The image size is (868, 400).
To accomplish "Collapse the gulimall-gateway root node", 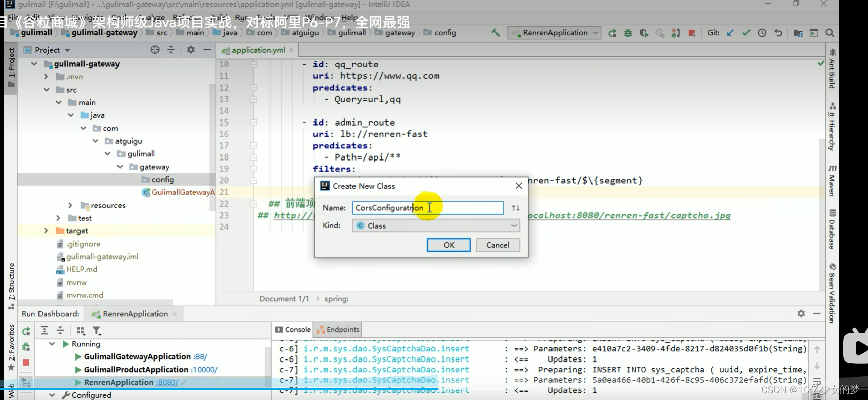I will point(34,64).
